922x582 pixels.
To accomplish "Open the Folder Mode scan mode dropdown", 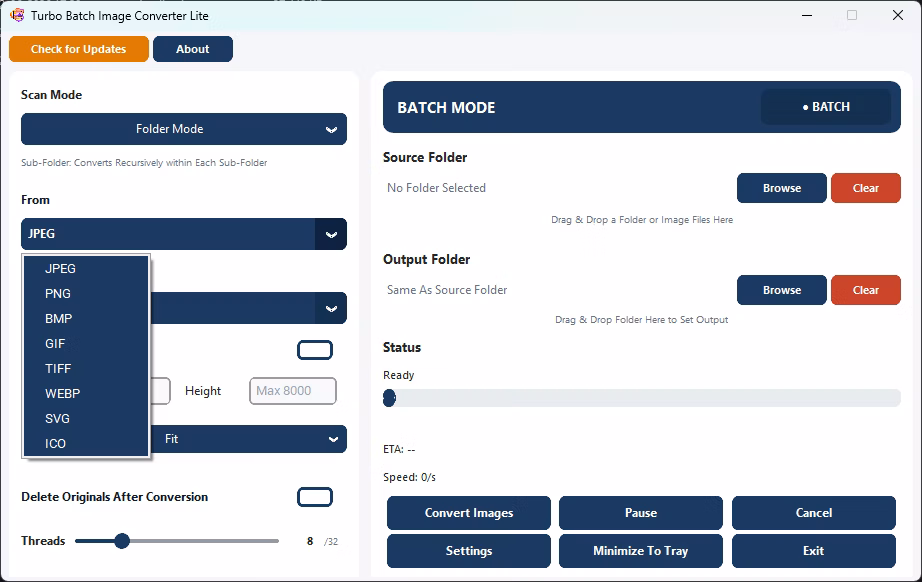I will pos(183,129).
